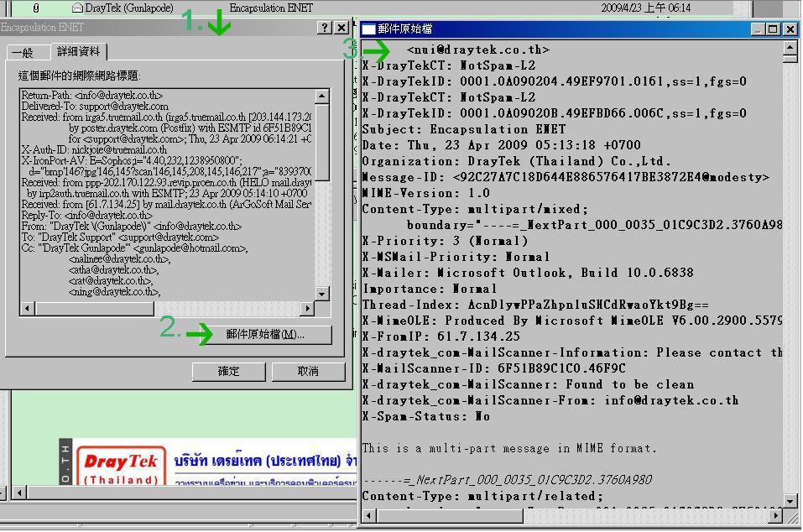
Task: Select the 詳細資料 tab
Action: 78,51
